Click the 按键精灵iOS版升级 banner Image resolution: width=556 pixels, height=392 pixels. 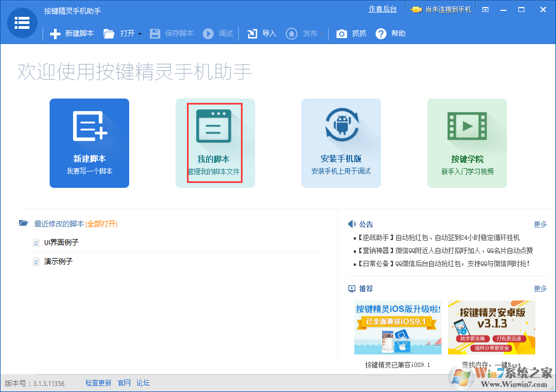397,327
